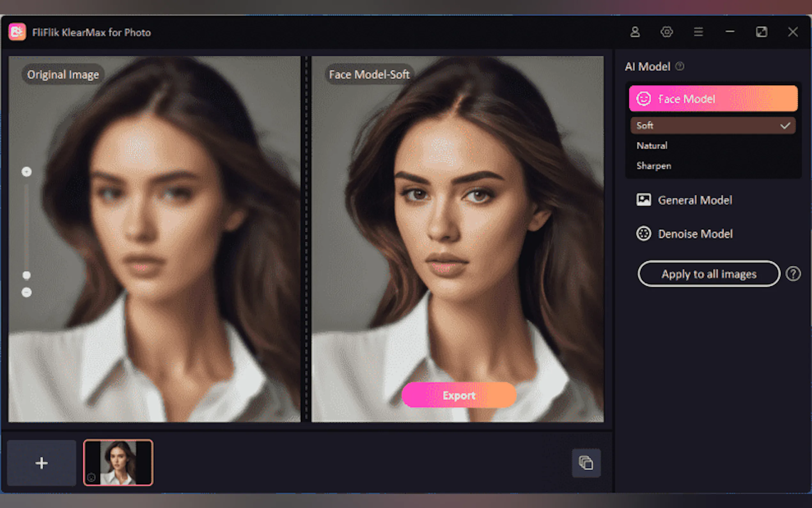Click the zoom out minus icon
The image size is (812, 508).
coord(27,292)
